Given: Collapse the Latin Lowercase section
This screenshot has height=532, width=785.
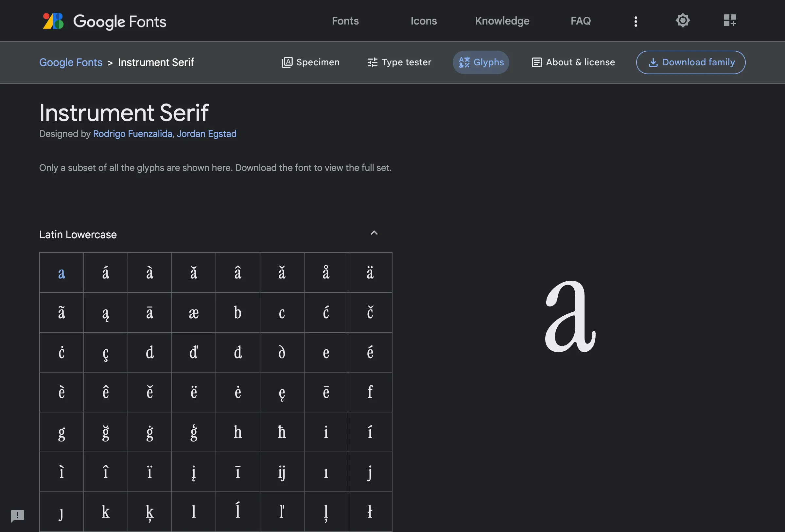Looking at the screenshot, I should [x=374, y=233].
